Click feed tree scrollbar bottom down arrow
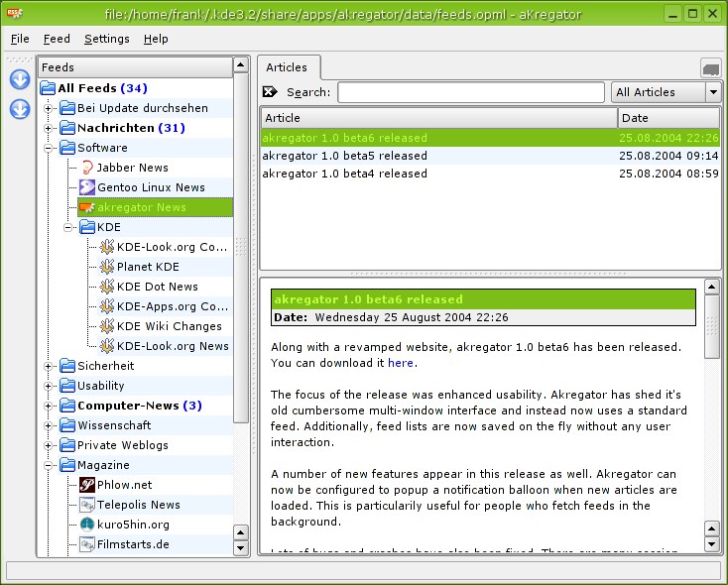The image size is (728, 585). coord(240,548)
